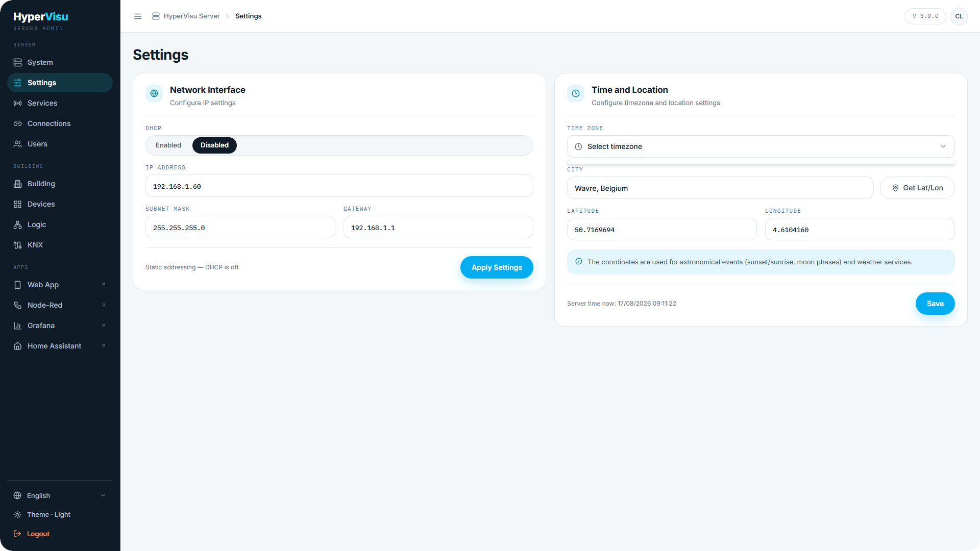Open Grafana external link arrow
This screenshot has height=551, width=980.
pyautogui.click(x=104, y=325)
